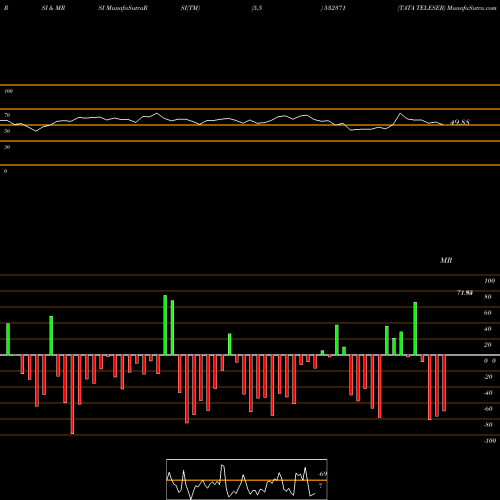The image size is (500, 500).
Task: Click the RSI value label 49.88
Action: (460, 122)
